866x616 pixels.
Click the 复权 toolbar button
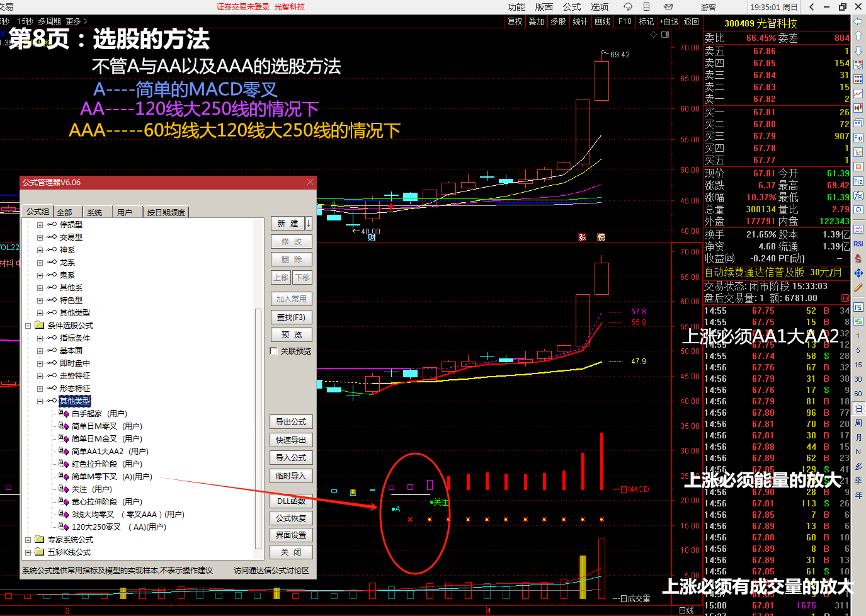click(515, 21)
